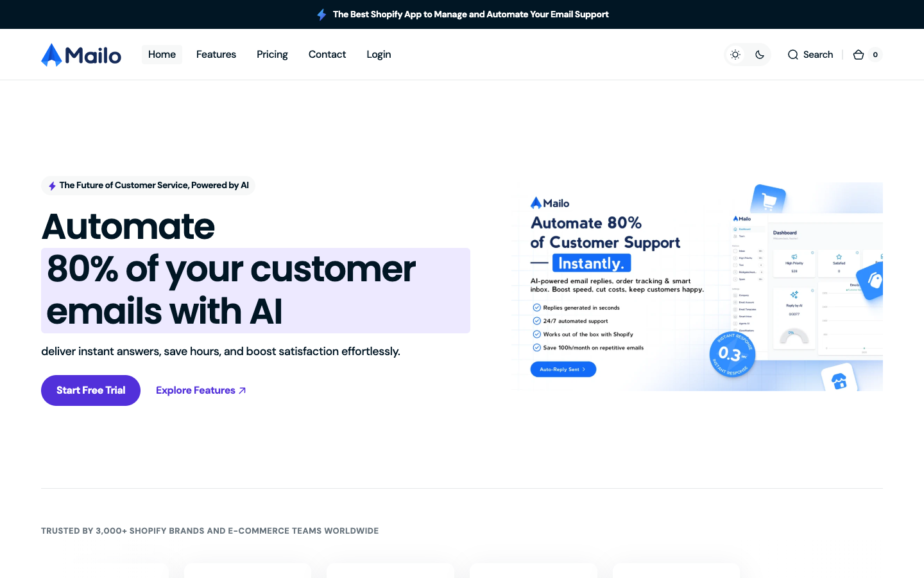The image size is (924, 578).
Task: Click the top banner Shopify App announcement text
Action: pos(470,14)
